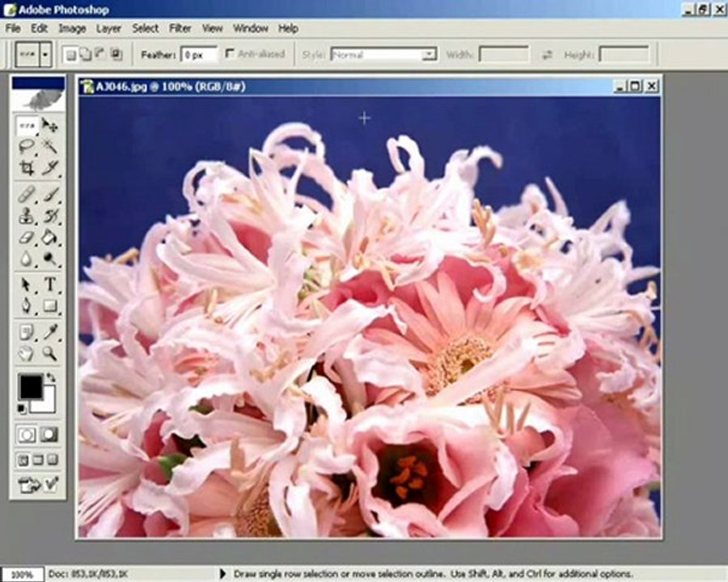Open the Help menu

(288, 28)
